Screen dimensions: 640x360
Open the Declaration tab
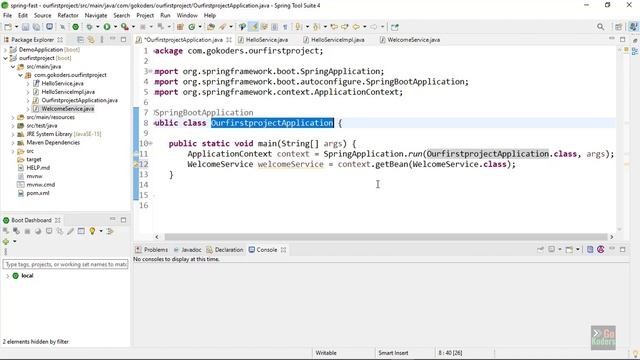coord(225,249)
